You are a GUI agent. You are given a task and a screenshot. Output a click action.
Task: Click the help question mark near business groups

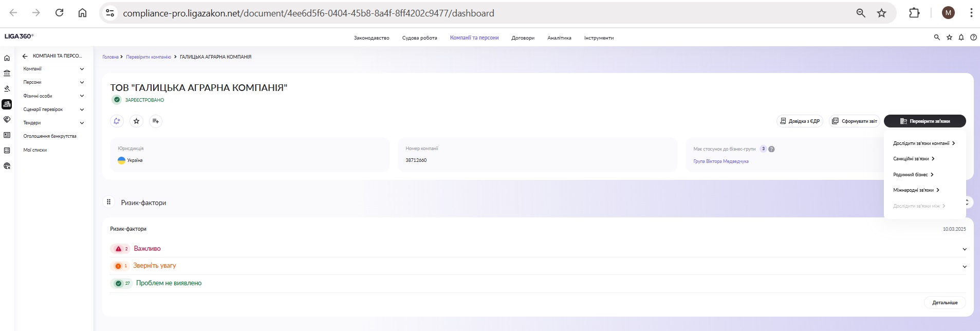click(x=771, y=149)
